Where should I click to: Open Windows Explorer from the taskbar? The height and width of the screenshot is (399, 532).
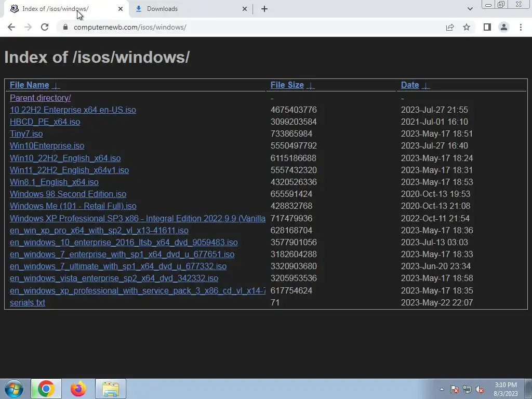click(111, 389)
